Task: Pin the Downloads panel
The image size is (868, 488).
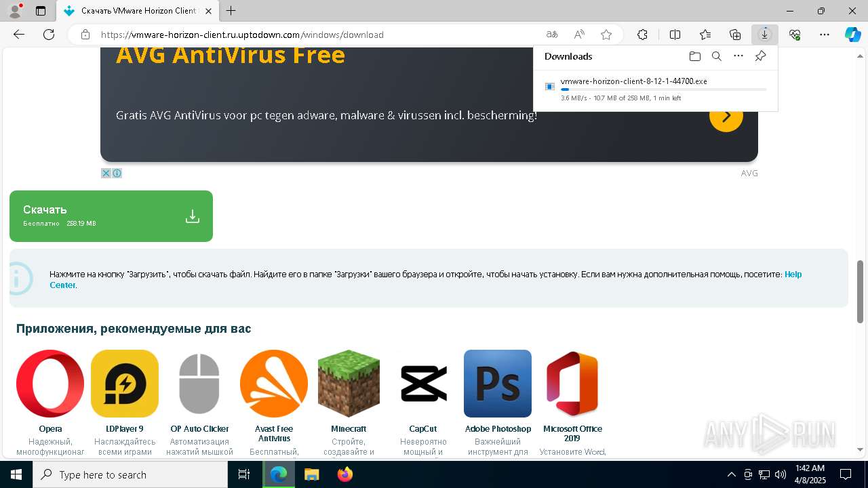Action: tap(760, 56)
